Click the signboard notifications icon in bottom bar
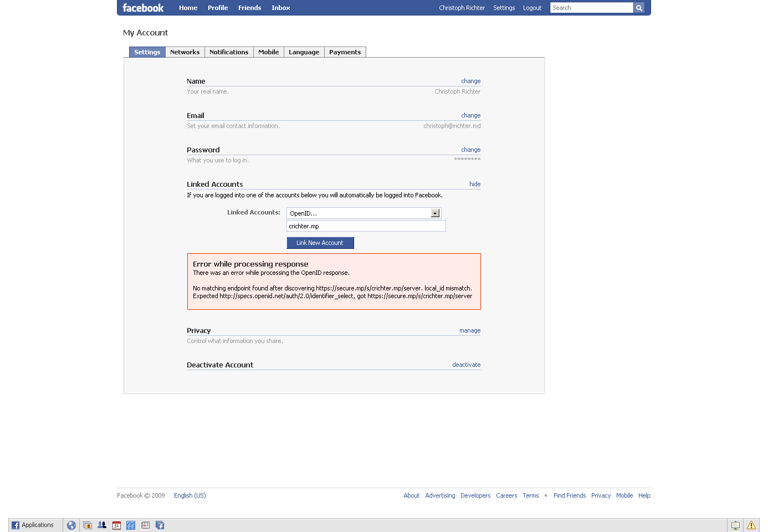Viewport: 768px width, 532px height. point(735,525)
